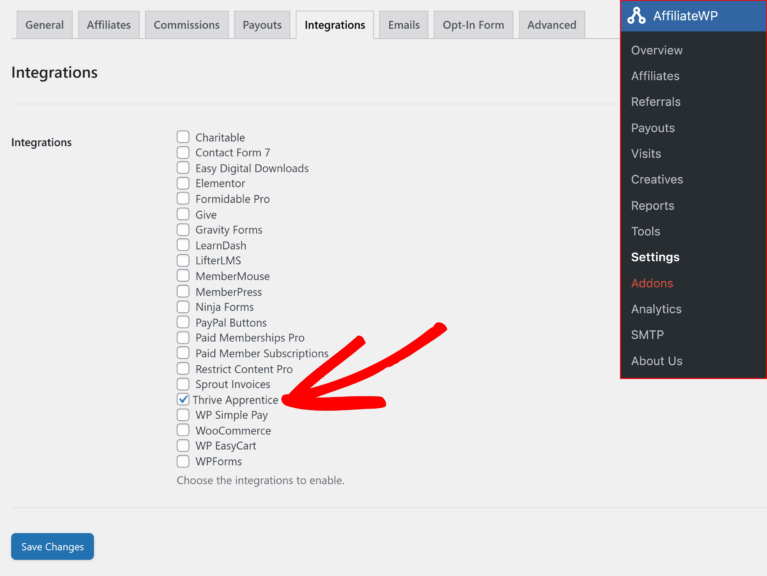The image size is (767, 576).
Task: Check the MemberPress integration box
Action: coord(183,292)
